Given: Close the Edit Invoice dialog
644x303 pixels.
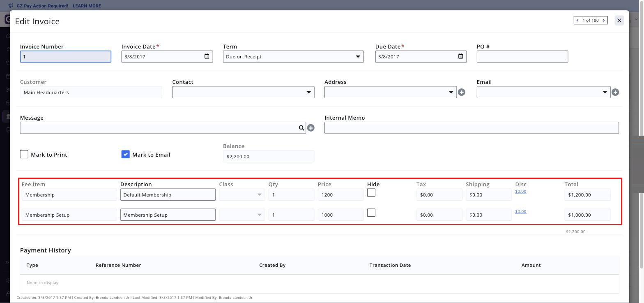Looking at the screenshot, I should click(619, 20).
